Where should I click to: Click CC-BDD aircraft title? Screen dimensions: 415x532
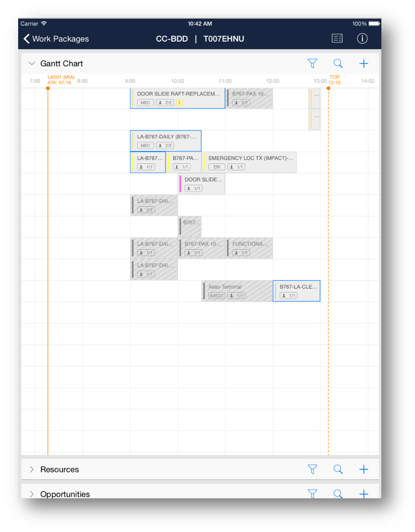pyautogui.click(x=172, y=38)
